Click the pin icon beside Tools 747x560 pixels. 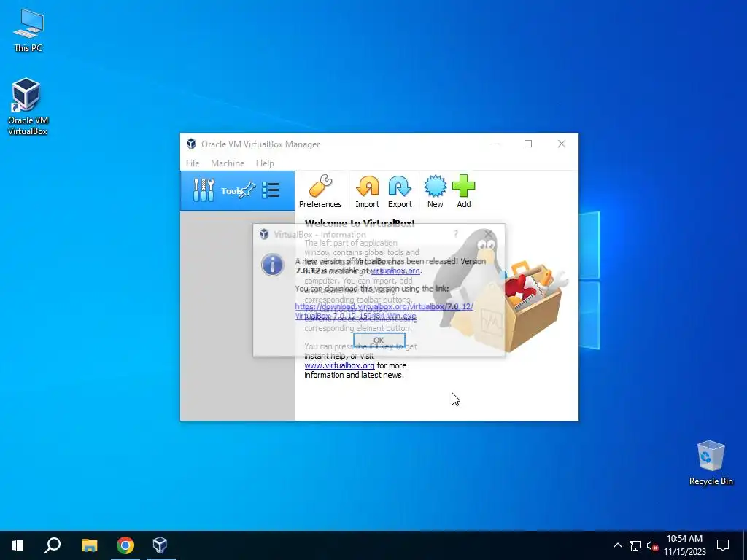(x=248, y=190)
